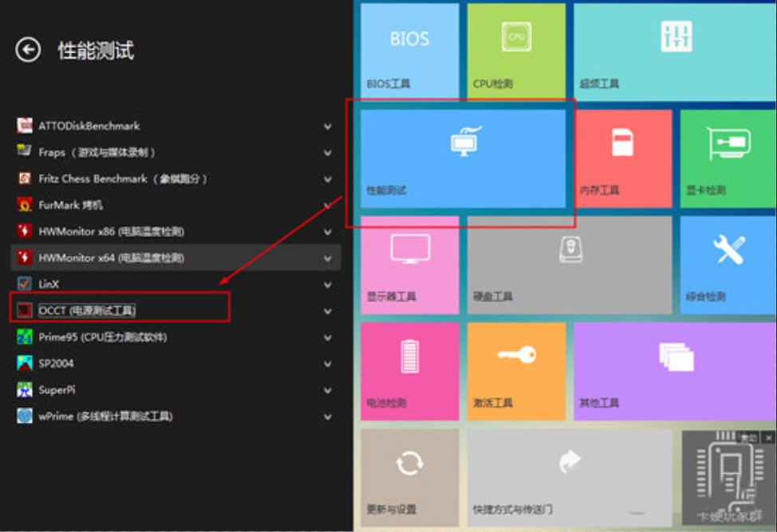Viewport: 777px width, 532px height.
Task: Expand the ATTODiskBenchmark chevron
Action: tap(328, 126)
